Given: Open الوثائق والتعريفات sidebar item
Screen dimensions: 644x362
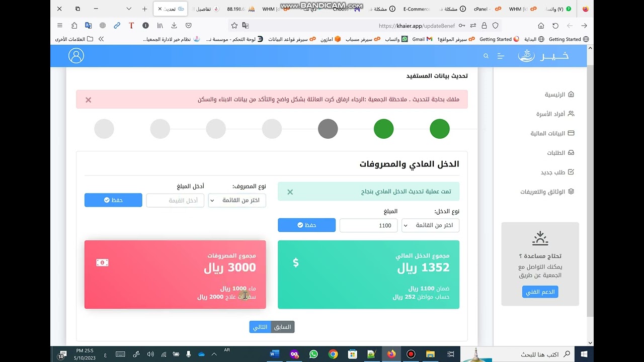Looking at the screenshot, I should click(547, 192).
